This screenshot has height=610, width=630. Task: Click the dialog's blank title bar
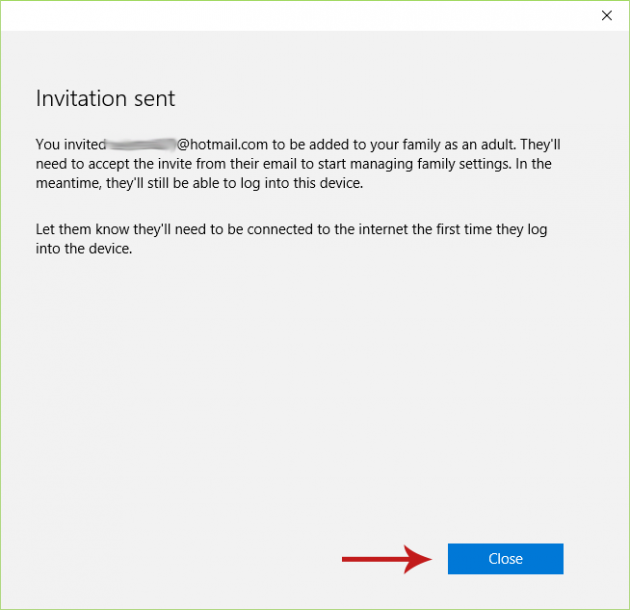tap(300, 15)
